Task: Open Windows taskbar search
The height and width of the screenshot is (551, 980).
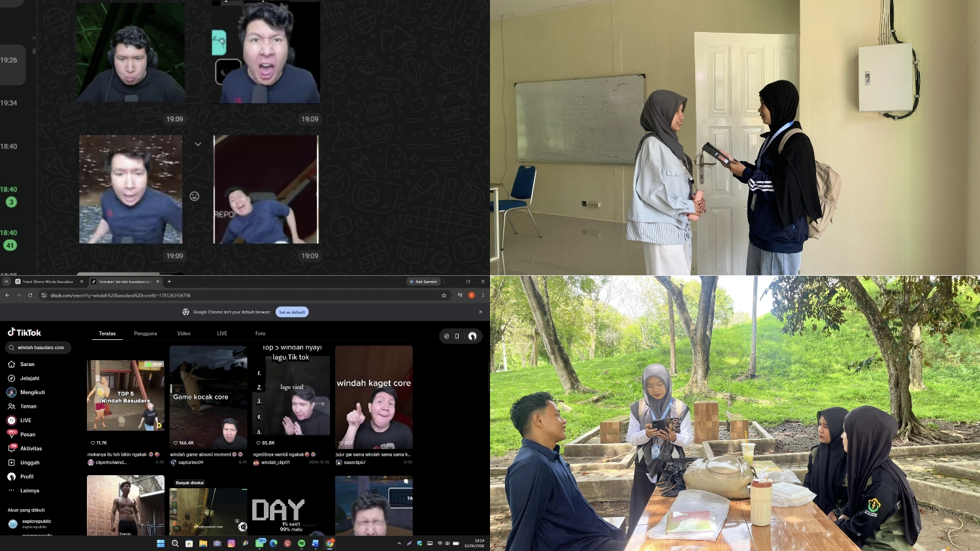Action: [x=175, y=543]
